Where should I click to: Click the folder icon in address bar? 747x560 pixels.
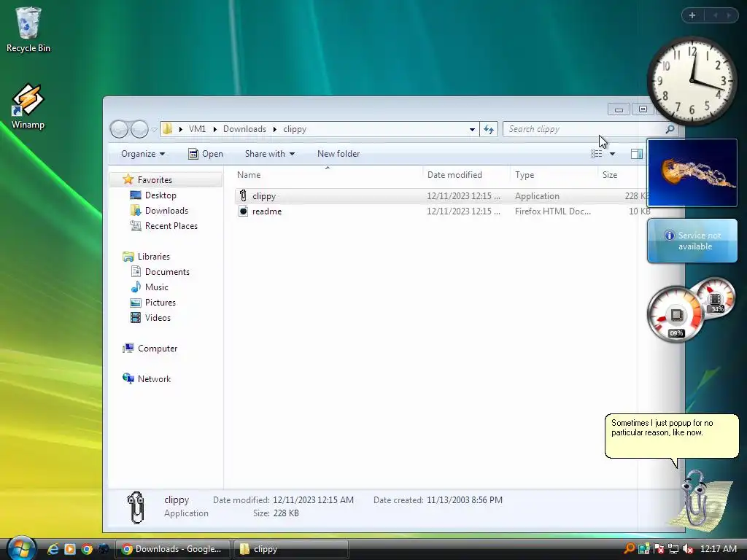point(168,129)
